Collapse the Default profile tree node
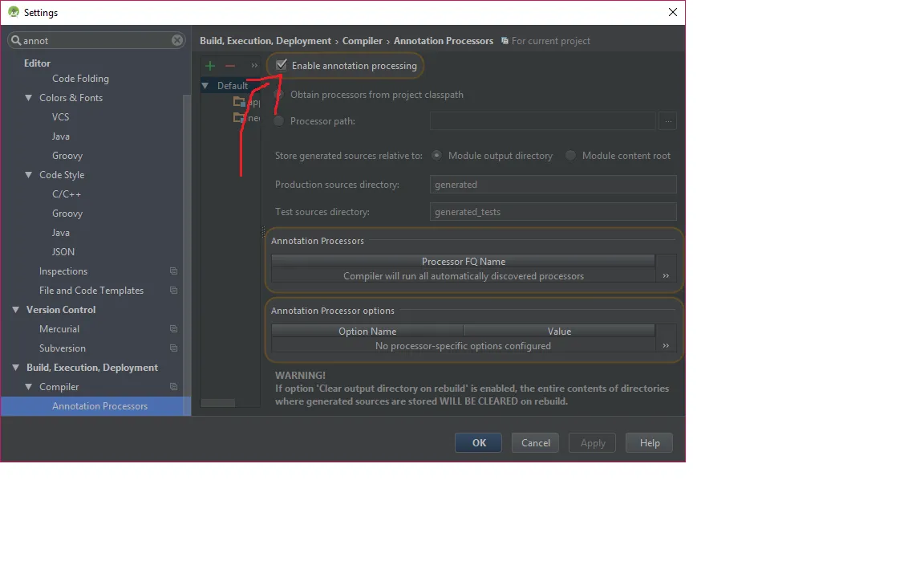The image size is (924, 578). pos(205,86)
